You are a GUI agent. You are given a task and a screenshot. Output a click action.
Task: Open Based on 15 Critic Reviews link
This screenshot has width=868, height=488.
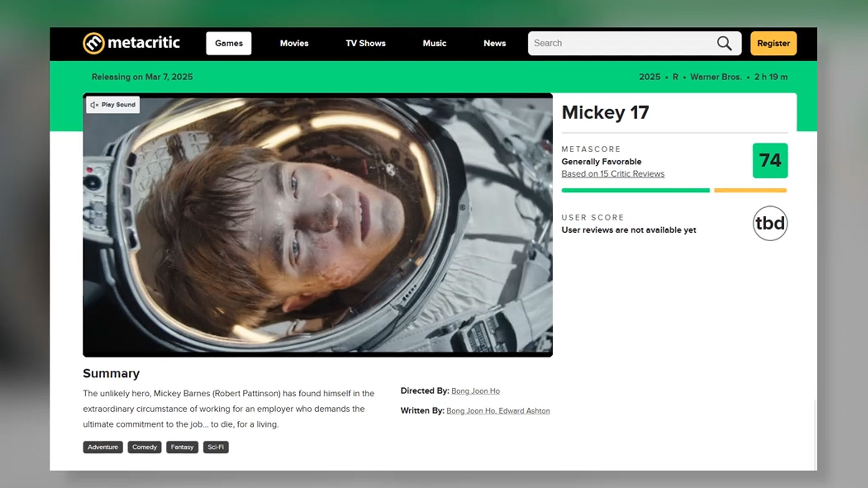[613, 174]
